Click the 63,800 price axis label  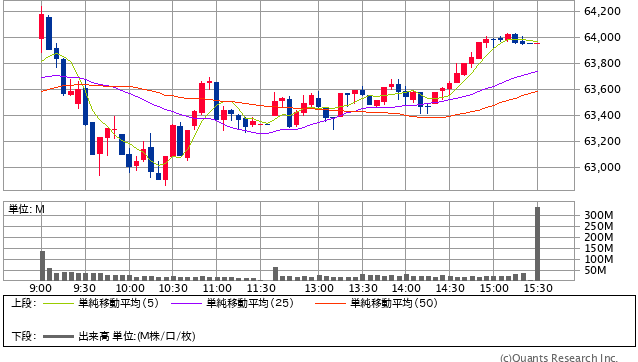point(602,63)
